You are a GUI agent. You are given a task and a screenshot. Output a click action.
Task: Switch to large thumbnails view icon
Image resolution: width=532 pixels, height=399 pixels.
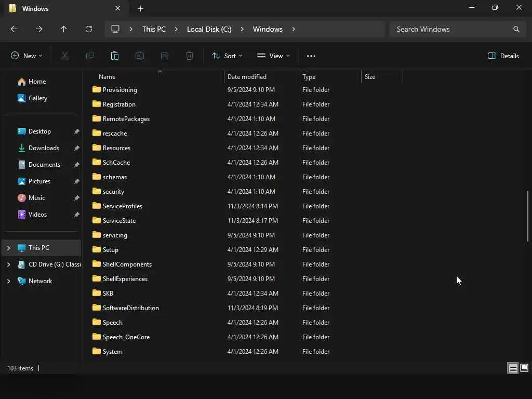(524, 368)
